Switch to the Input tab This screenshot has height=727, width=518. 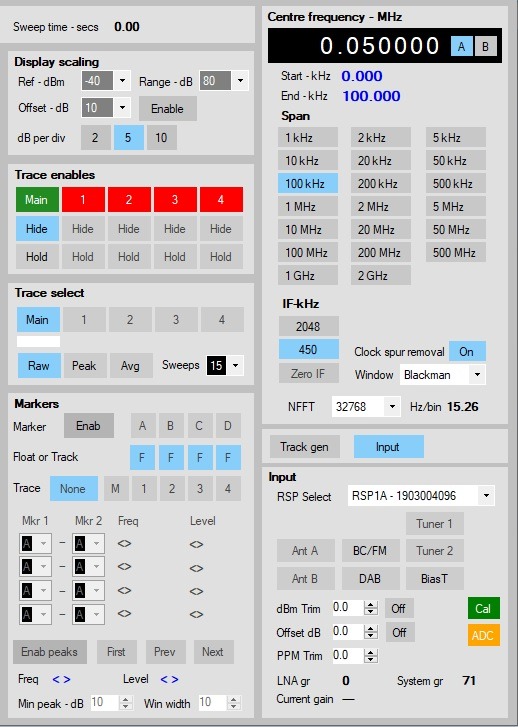point(389,446)
